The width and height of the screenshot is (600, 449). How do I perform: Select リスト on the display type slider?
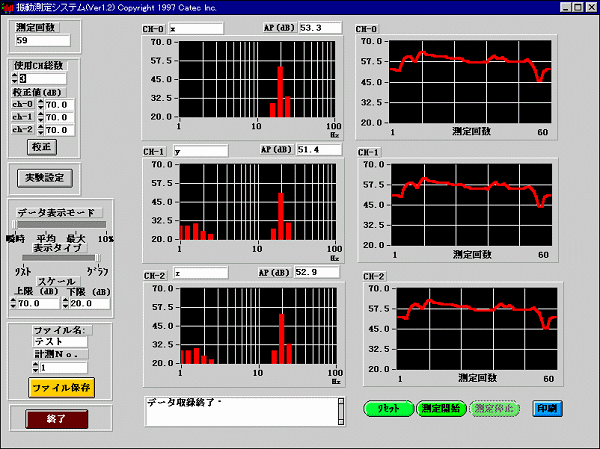point(23,272)
